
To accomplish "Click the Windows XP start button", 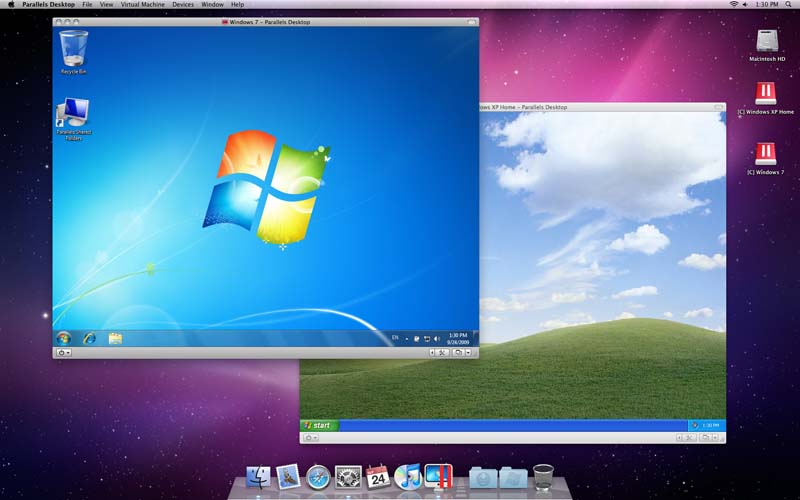I will pos(319,425).
